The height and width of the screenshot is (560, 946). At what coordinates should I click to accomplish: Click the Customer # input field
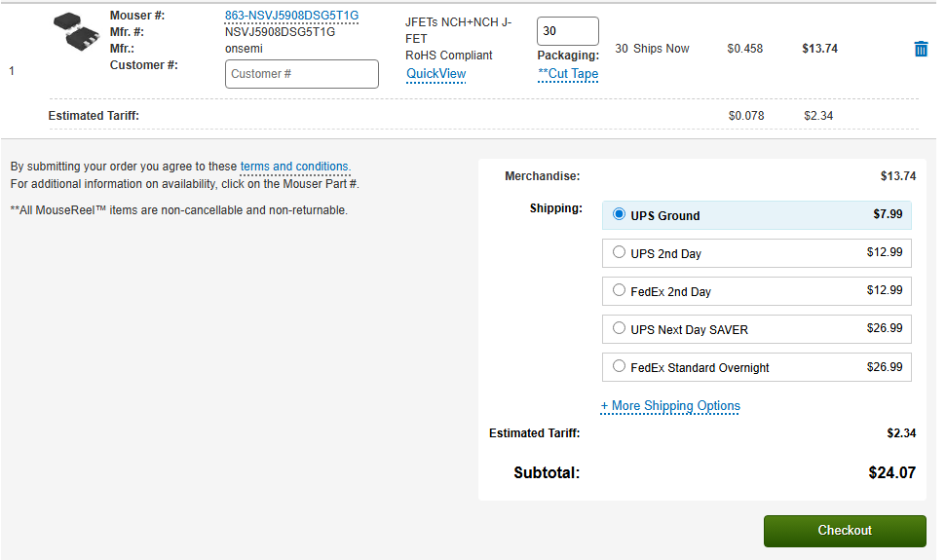click(x=301, y=74)
